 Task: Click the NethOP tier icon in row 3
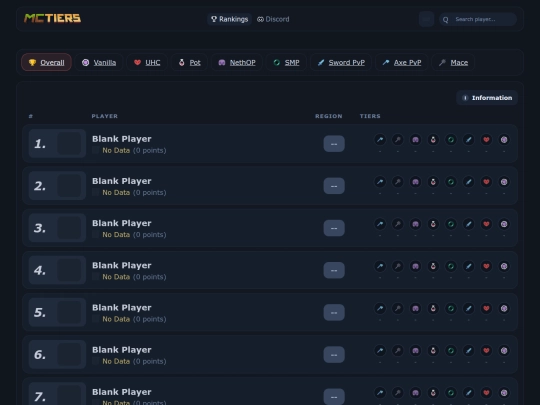[x=416, y=224]
